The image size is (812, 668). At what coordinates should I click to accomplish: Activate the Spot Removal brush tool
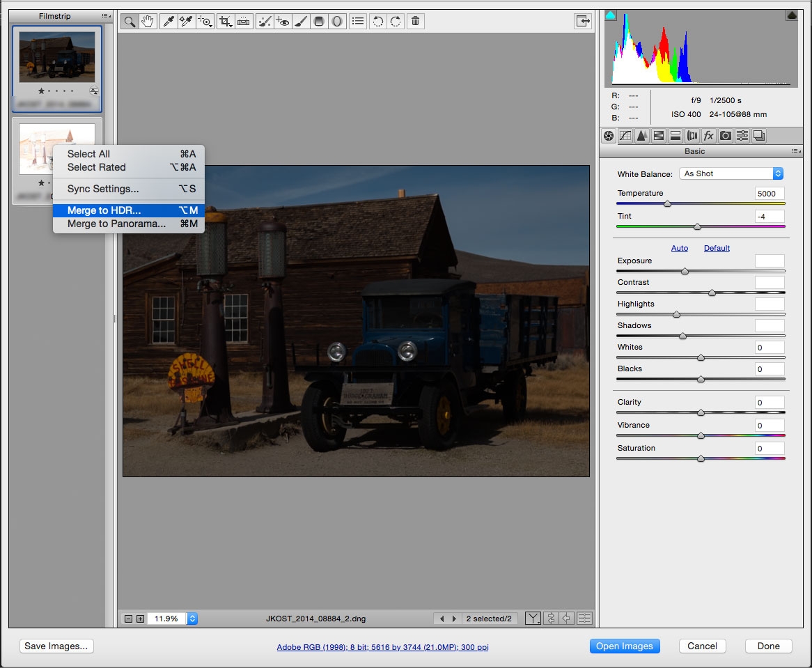tap(264, 22)
